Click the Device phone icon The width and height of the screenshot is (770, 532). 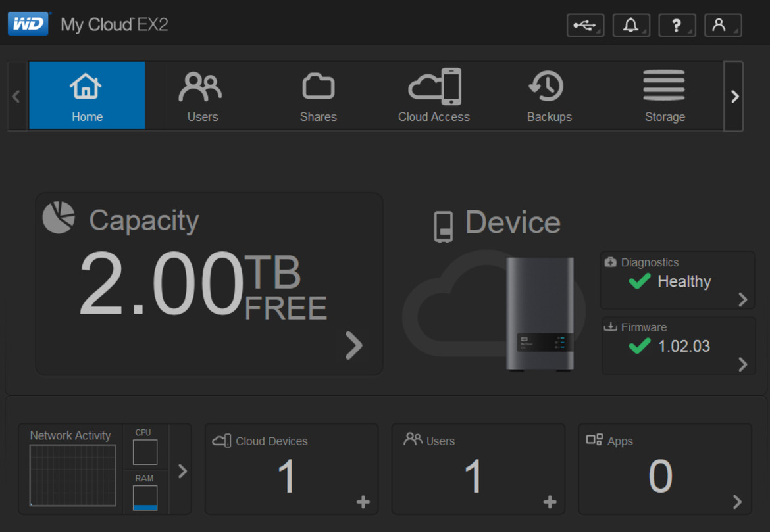pos(444,227)
